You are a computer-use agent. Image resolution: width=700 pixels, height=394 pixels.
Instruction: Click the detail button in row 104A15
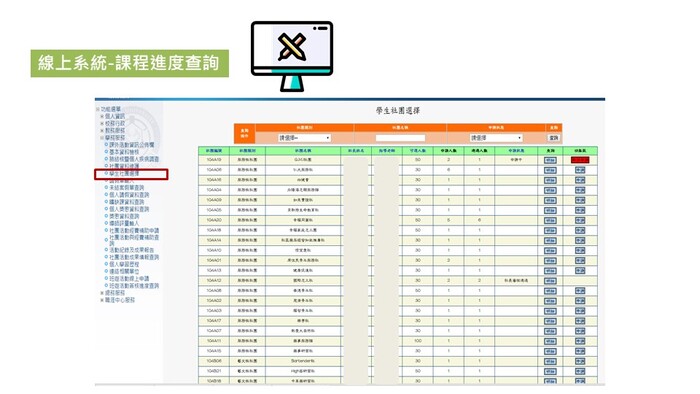550,351
